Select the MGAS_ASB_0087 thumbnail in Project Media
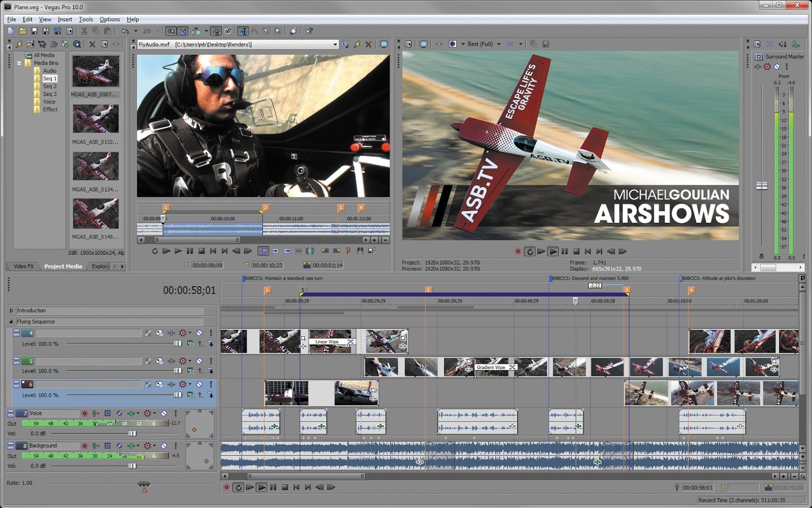Screen dimensions: 812x508 coord(95,71)
